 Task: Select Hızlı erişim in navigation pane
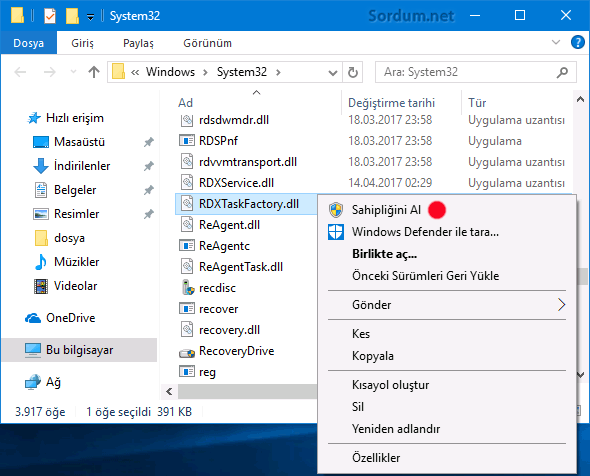66,118
